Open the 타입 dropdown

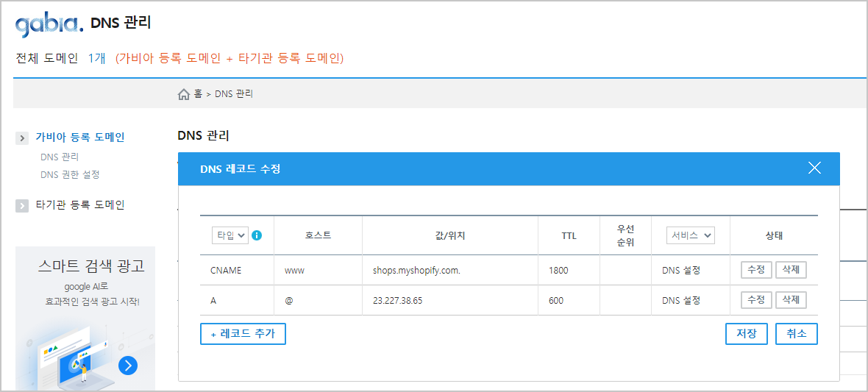pyautogui.click(x=230, y=235)
